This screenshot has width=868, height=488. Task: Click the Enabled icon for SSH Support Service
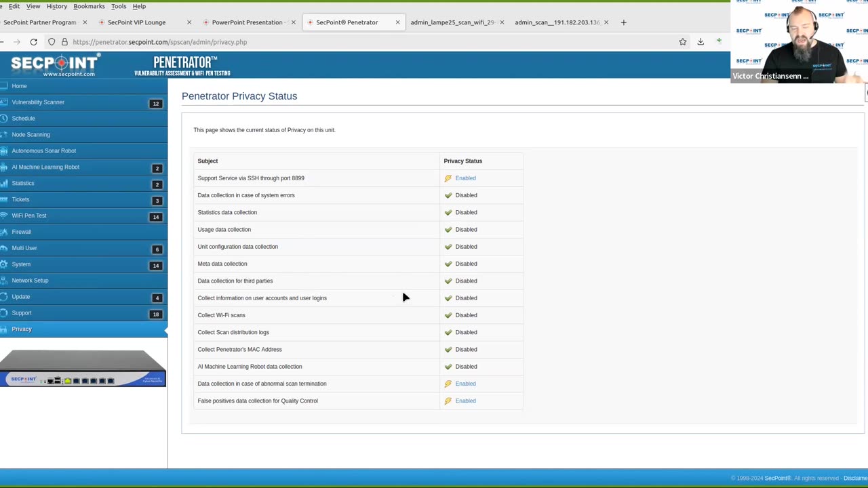click(448, 178)
